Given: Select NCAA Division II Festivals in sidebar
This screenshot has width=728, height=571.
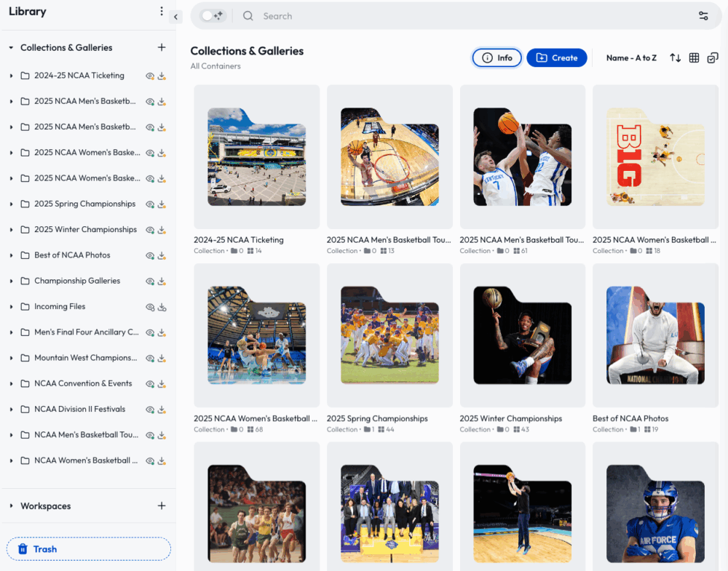Looking at the screenshot, I should [x=80, y=409].
